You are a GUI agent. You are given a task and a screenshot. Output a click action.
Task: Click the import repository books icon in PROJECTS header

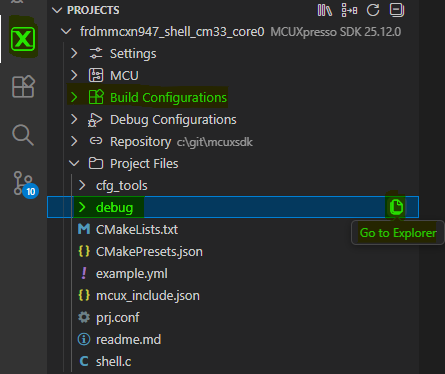click(324, 10)
